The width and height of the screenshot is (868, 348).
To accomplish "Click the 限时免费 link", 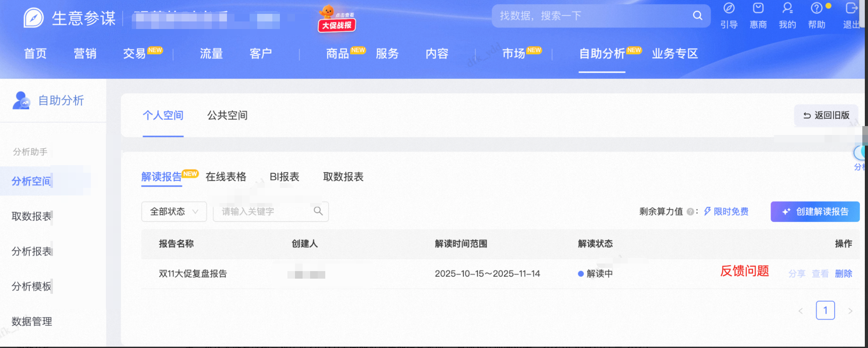I will point(731,212).
